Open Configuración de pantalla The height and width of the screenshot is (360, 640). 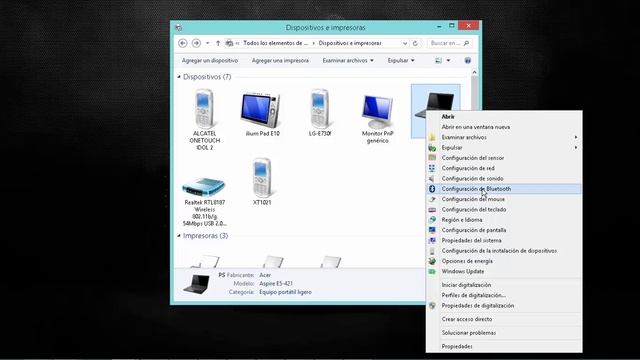pyautogui.click(x=473, y=230)
